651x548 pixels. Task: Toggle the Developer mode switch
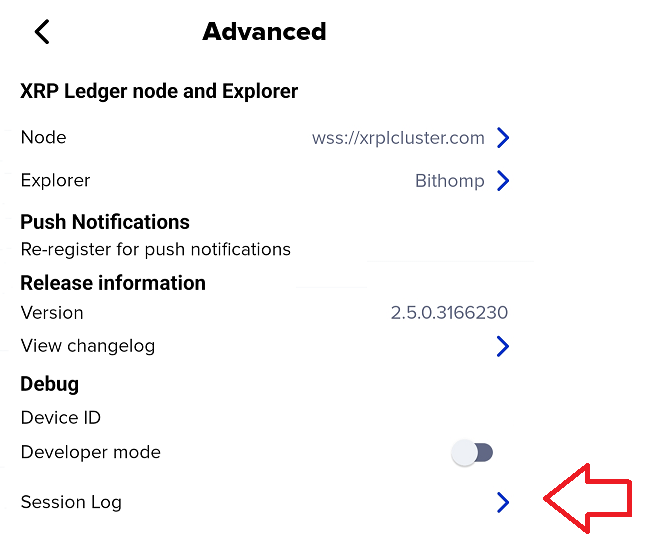472,453
